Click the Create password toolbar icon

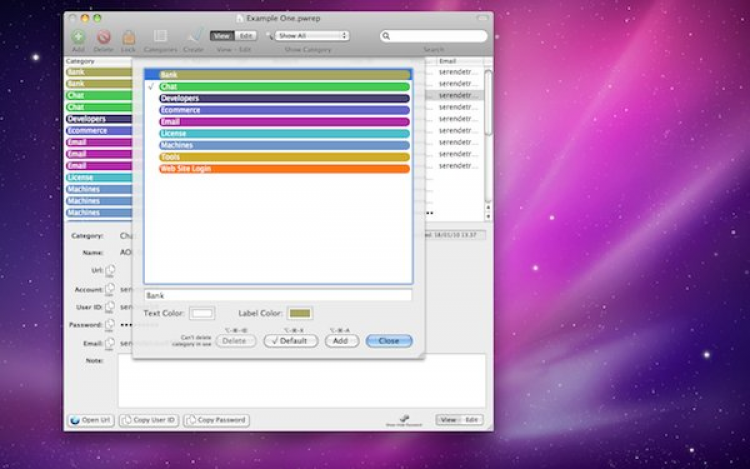(x=194, y=37)
